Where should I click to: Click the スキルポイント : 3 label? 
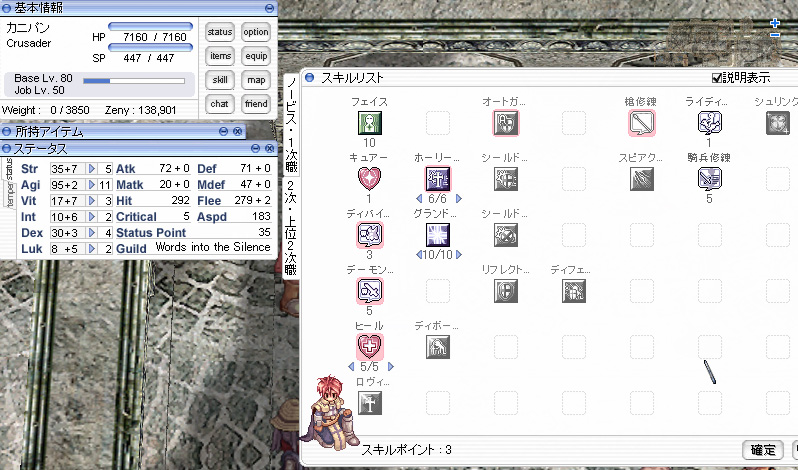(406, 450)
